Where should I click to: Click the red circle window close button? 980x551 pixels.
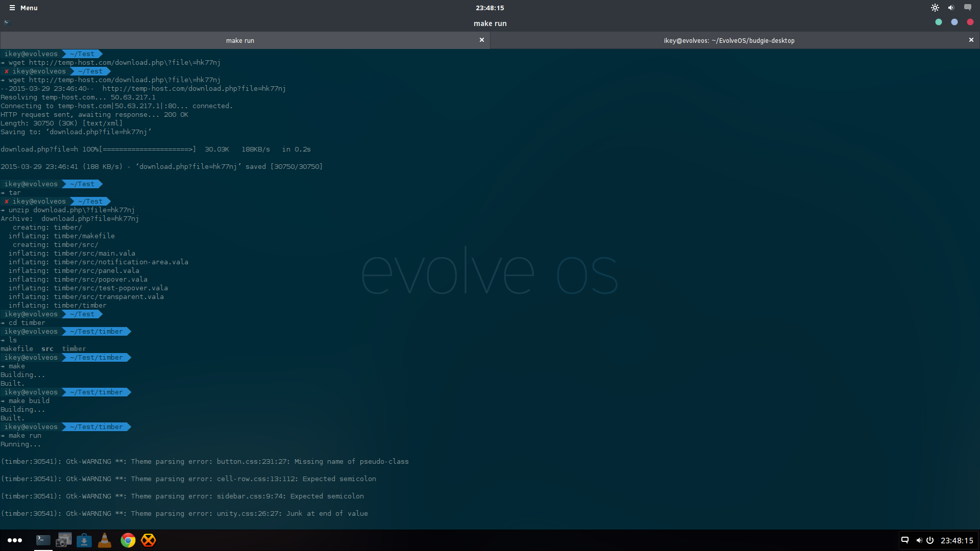tap(970, 22)
